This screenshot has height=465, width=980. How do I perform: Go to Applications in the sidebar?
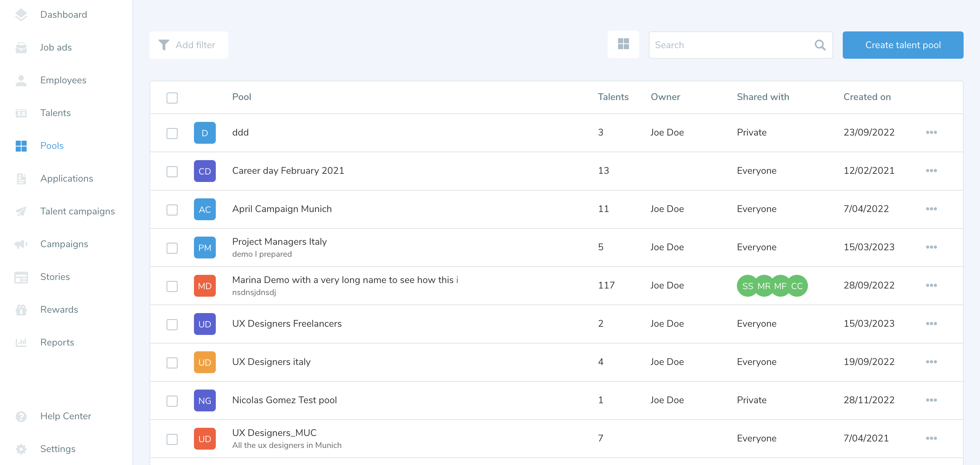pos(67,179)
